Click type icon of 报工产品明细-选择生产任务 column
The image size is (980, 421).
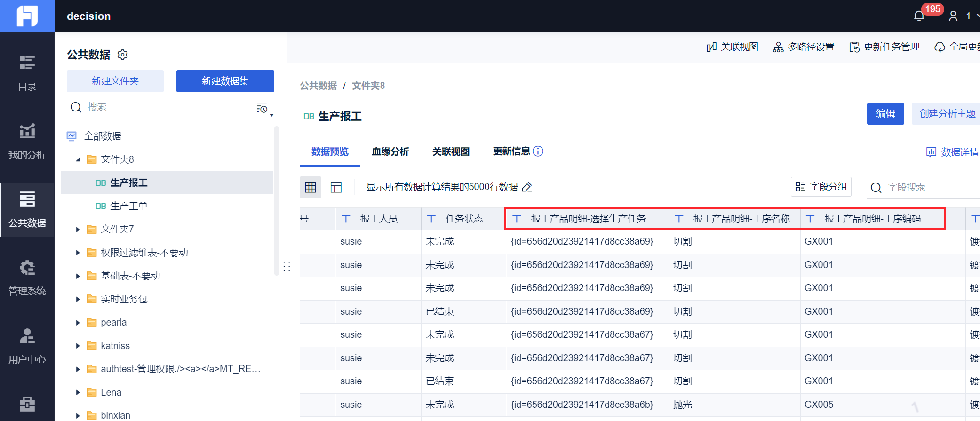tap(517, 219)
